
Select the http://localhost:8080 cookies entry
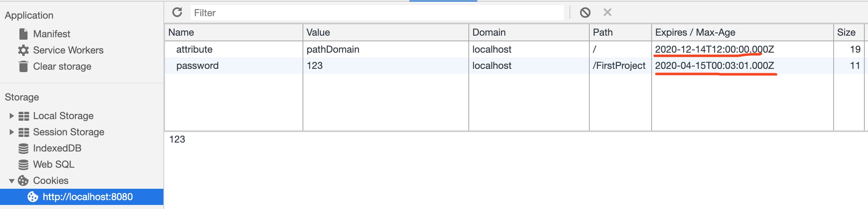point(82,197)
